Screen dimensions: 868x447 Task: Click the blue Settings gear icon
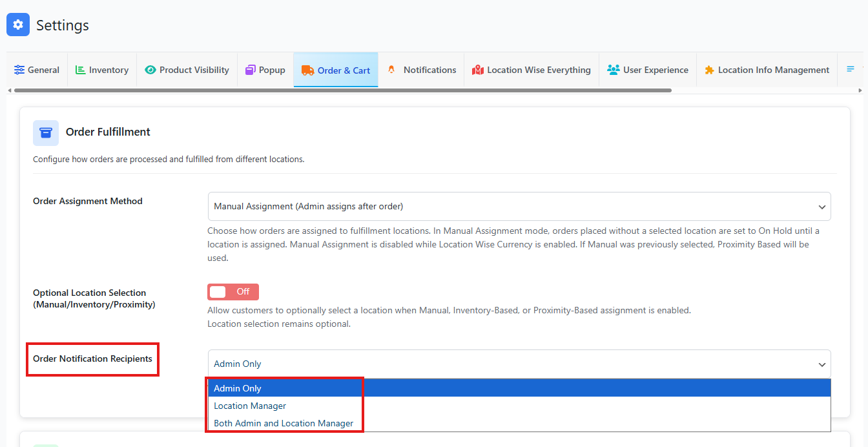pyautogui.click(x=18, y=25)
